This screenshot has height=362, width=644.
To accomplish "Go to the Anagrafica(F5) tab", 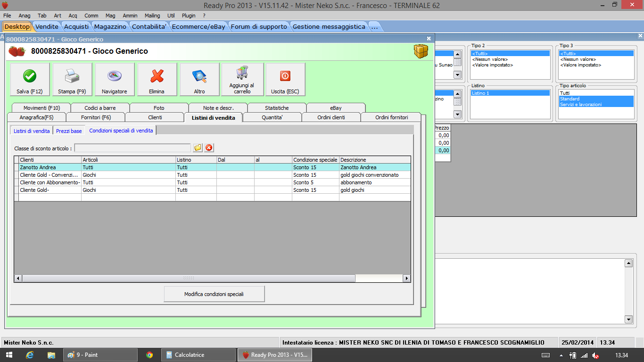I will pyautogui.click(x=37, y=117).
